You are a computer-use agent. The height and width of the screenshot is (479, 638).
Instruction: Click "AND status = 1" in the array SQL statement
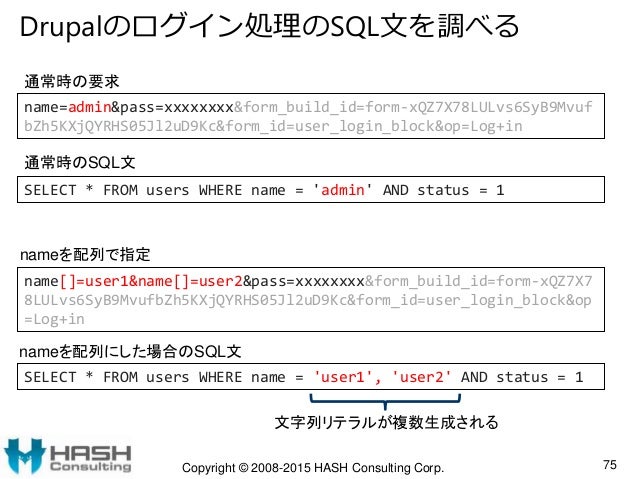pyautogui.click(x=522, y=377)
